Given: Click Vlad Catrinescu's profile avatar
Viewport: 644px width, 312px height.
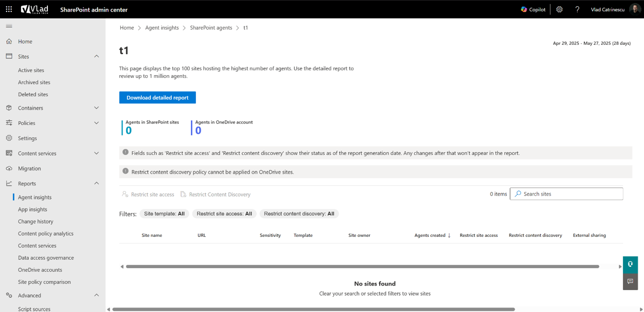Looking at the screenshot, I should pyautogui.click(x=635, y=9).
